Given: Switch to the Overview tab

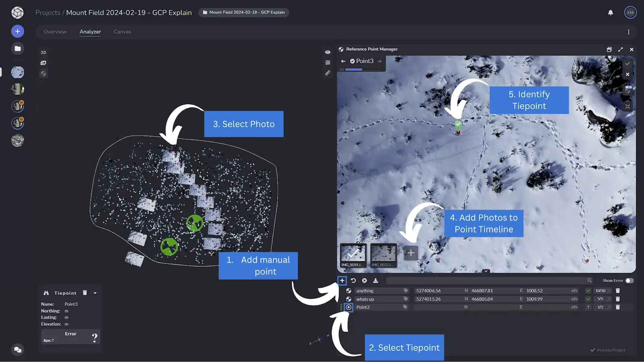Looking at the screenshot, I should click(55, 32).
